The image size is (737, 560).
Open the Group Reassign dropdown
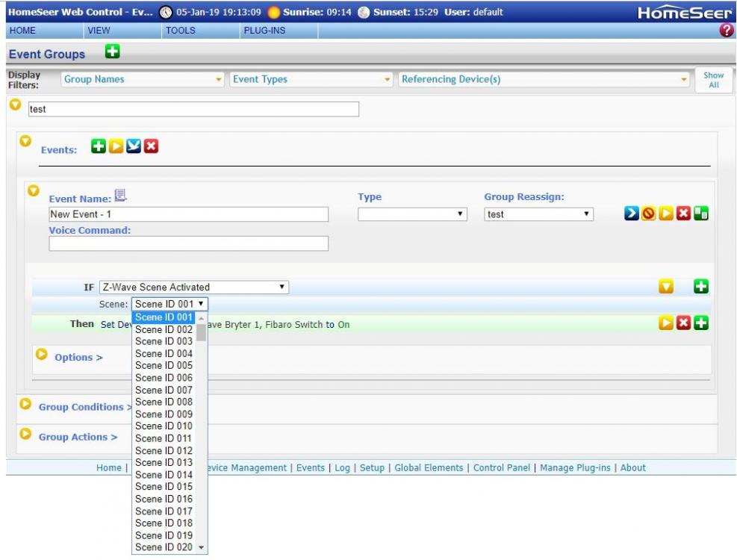(538, 214)
